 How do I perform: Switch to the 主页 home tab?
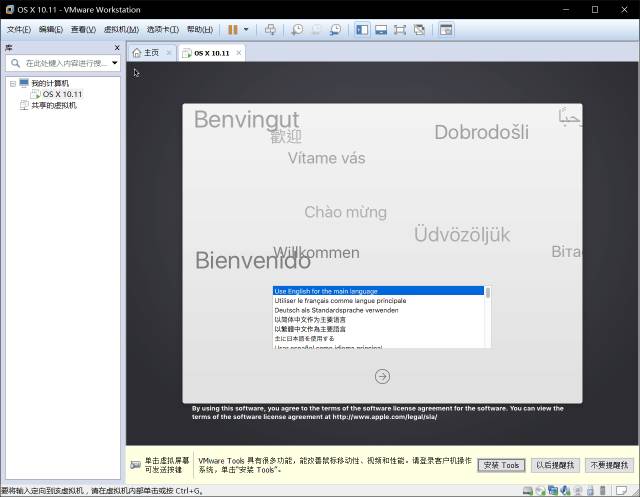tap(151, 53)
